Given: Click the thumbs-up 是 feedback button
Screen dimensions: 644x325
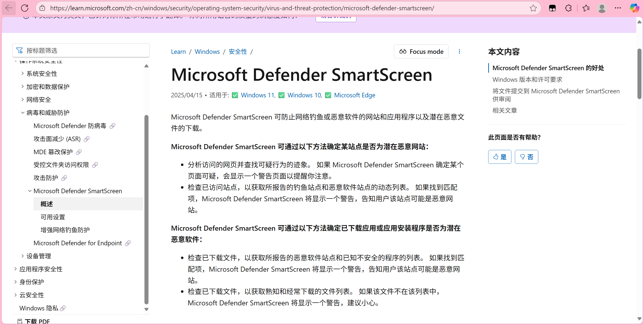Looking at the screenshot, I should click(x=500, y=157).
